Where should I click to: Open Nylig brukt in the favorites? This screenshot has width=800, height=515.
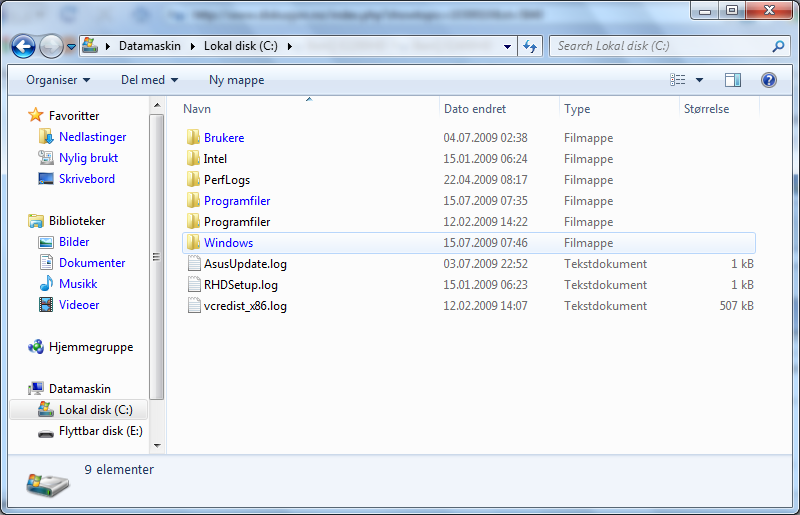pyautogui.click(x=88, y=158)
